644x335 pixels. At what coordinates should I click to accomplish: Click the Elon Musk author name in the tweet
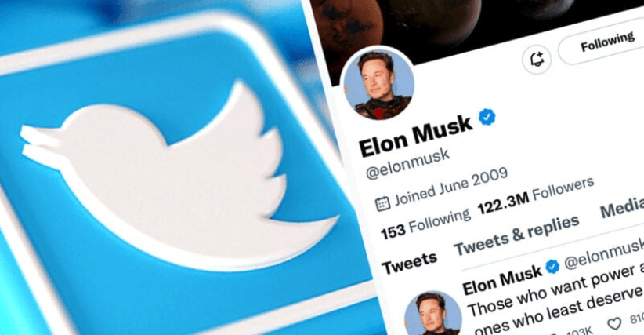coord(502,280)
